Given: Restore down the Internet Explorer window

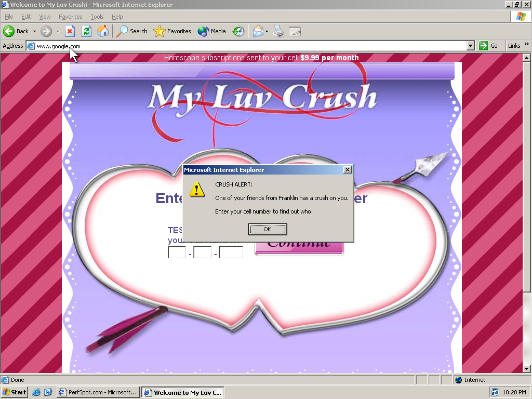Looking at the screenshot, I should pos(517,5).
